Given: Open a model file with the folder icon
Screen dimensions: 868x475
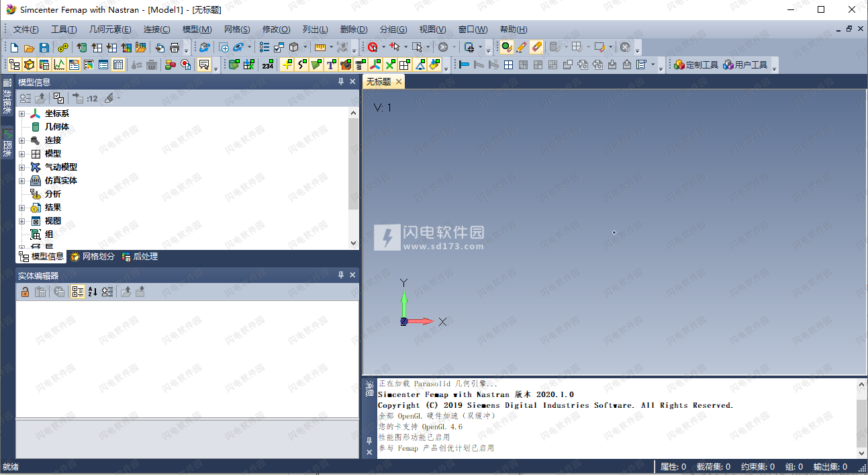Looking at the screenshot, I should coord(29,48).
